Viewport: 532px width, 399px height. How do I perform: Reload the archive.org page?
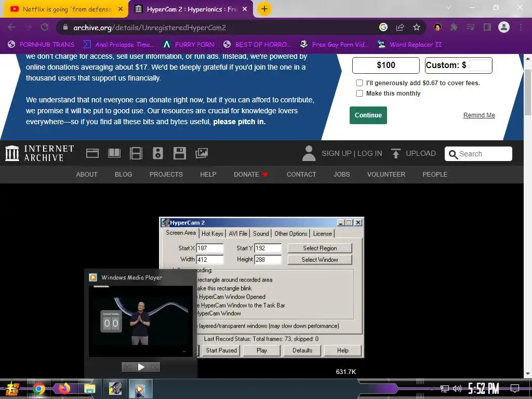[x=45, y=27]
